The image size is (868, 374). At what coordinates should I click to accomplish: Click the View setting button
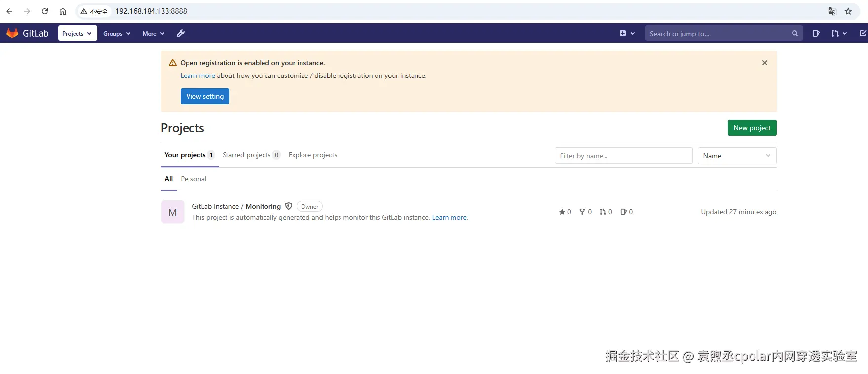pyautogui.click(x=205, y=96)
